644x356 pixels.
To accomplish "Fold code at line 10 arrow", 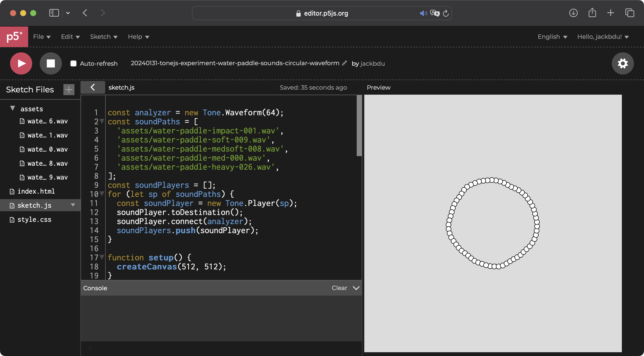I will click(x=102, y=194).
